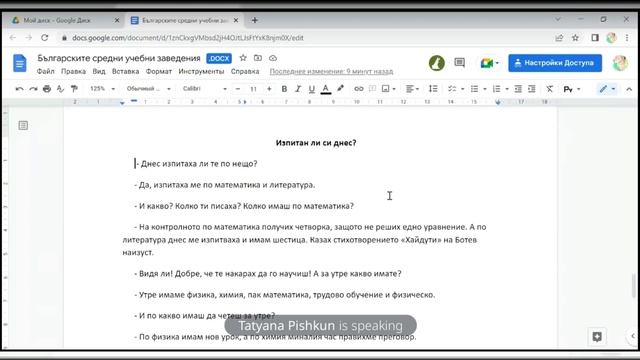Image resolution: width=640 pixels, height=360 pixels.
Task: Open the Calibri font dropdown
Action: (204, 89)
